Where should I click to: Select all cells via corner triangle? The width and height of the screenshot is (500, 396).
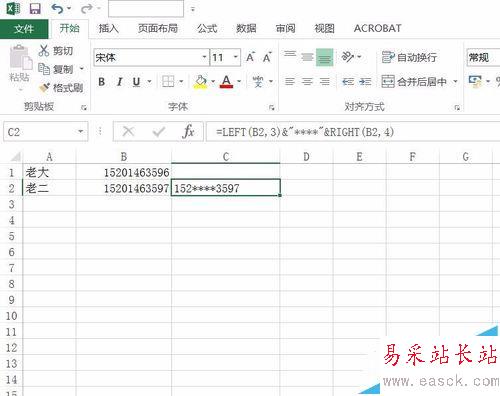[x=15, y=157]
